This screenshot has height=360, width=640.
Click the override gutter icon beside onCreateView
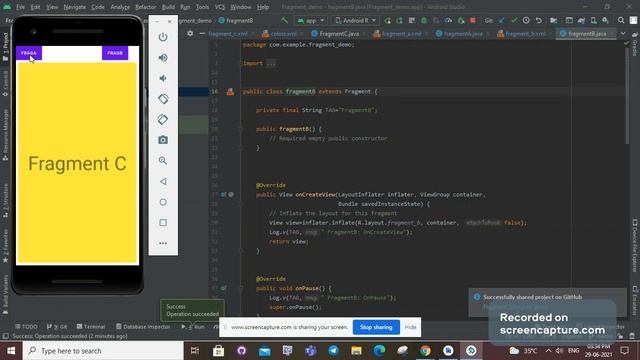224,195
